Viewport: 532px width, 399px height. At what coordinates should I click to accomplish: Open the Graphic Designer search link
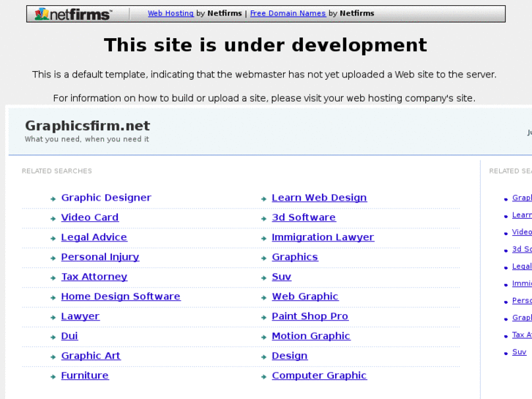pyautogui.click(x=106, y=198)
